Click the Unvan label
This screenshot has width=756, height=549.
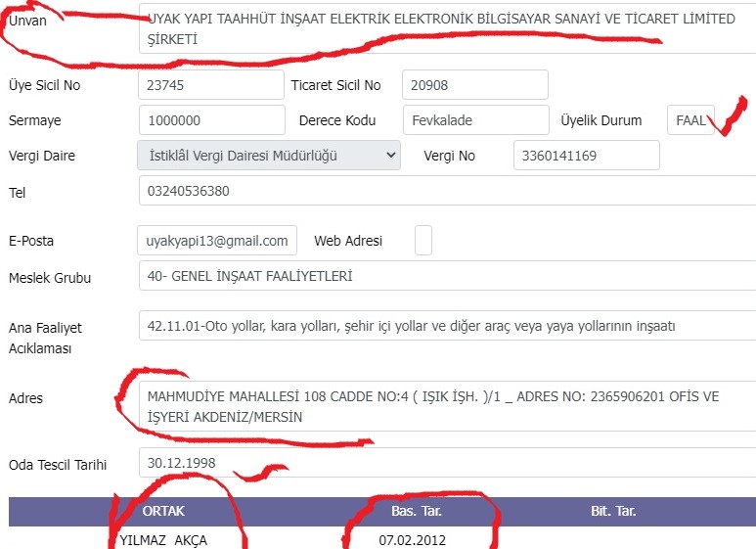point(27,21)
